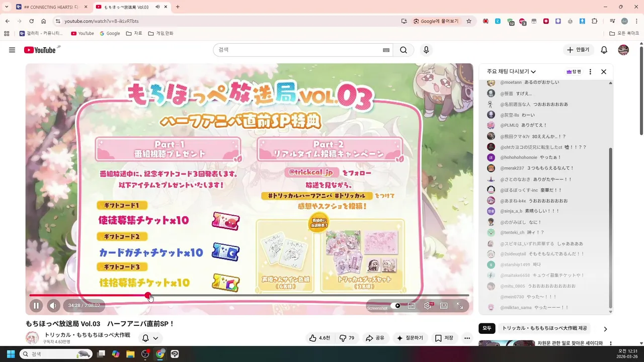644x362 pixels.
Task: Start voice search with microphone
Action: click(x=426, y=50)
